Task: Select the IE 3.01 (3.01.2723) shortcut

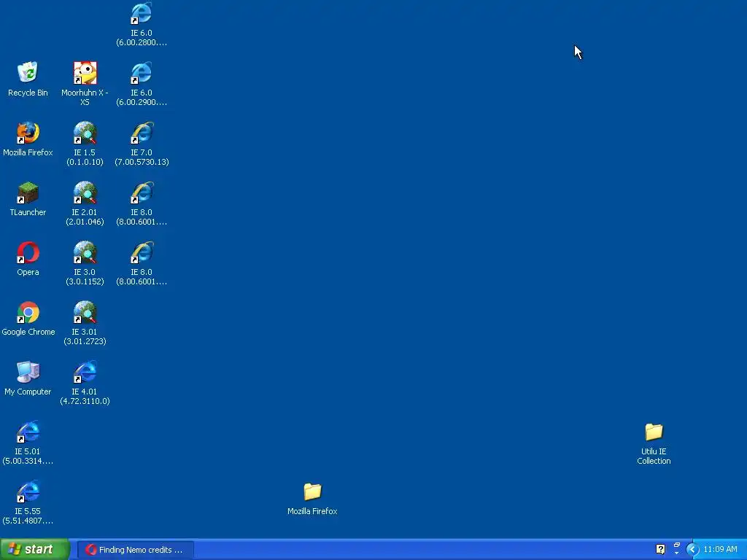Action: pos(85,323)
